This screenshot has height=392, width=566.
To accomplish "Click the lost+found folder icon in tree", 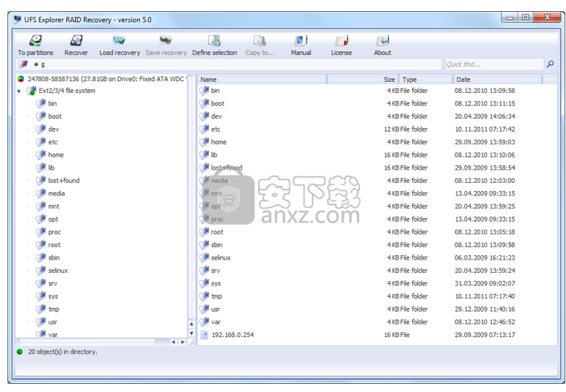I will pos(41,181).
